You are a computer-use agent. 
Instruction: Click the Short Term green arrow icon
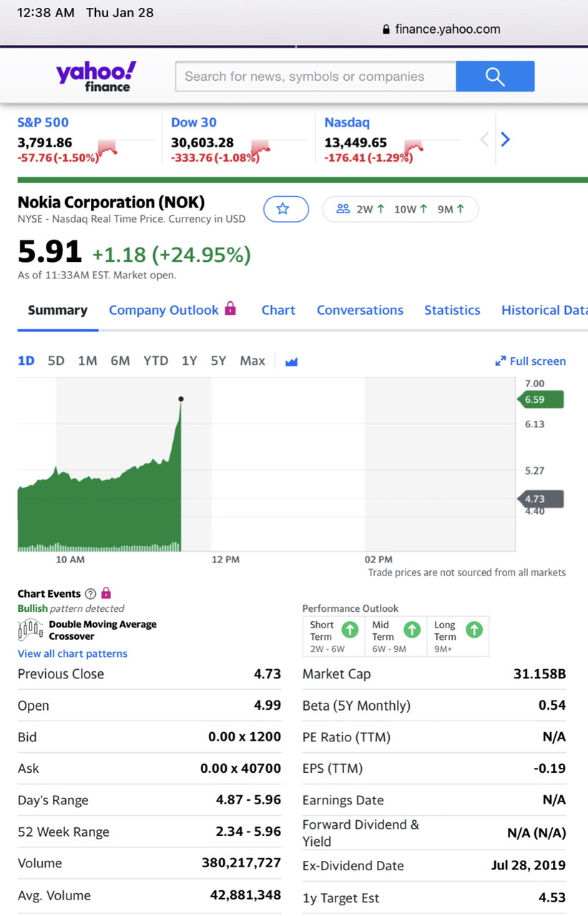[350, 630]
